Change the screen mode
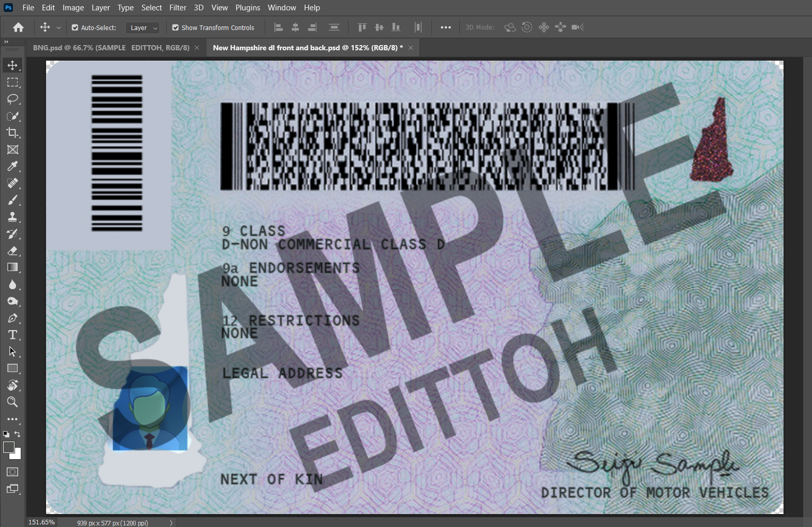 click(x=12, y=489)
